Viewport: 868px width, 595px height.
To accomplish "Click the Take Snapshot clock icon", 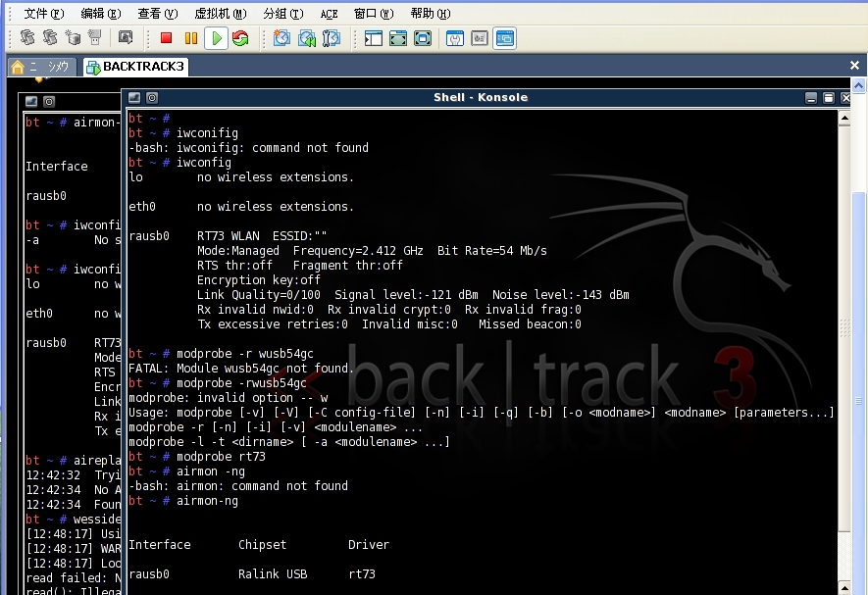I will (x=281, y=38).
